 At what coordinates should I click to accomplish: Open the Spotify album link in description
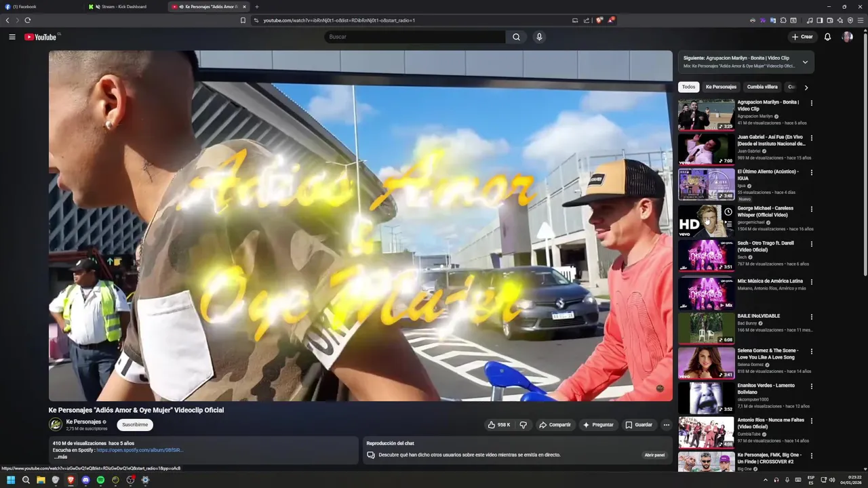pyautogui.click(x=140, y=450)
